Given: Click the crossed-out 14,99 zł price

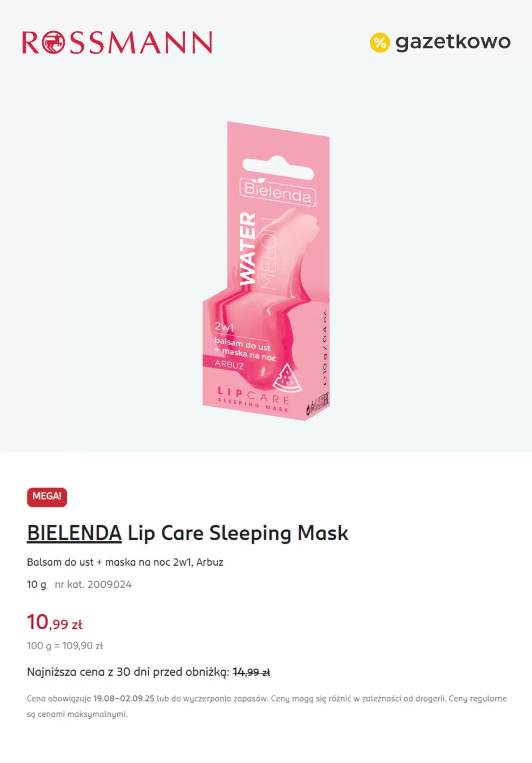Looking at the screenshot, I should pos(251,672).
